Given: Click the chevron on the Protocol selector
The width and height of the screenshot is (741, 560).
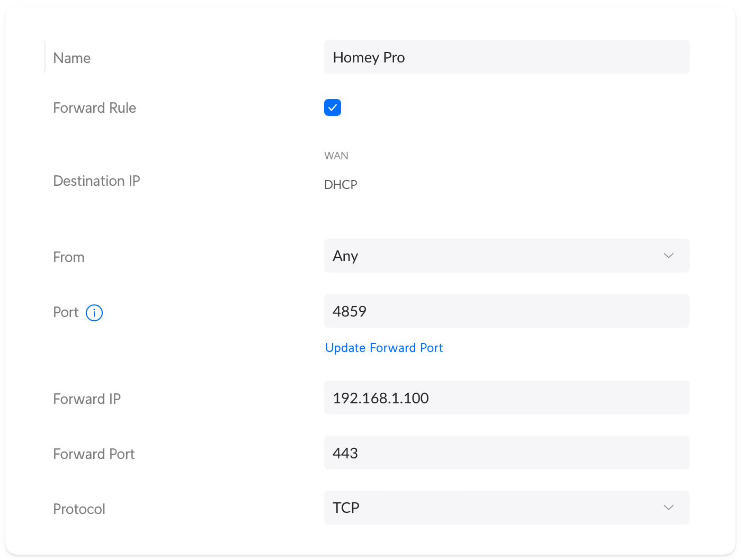Looking at the screenshot, I should pos(668,508).
